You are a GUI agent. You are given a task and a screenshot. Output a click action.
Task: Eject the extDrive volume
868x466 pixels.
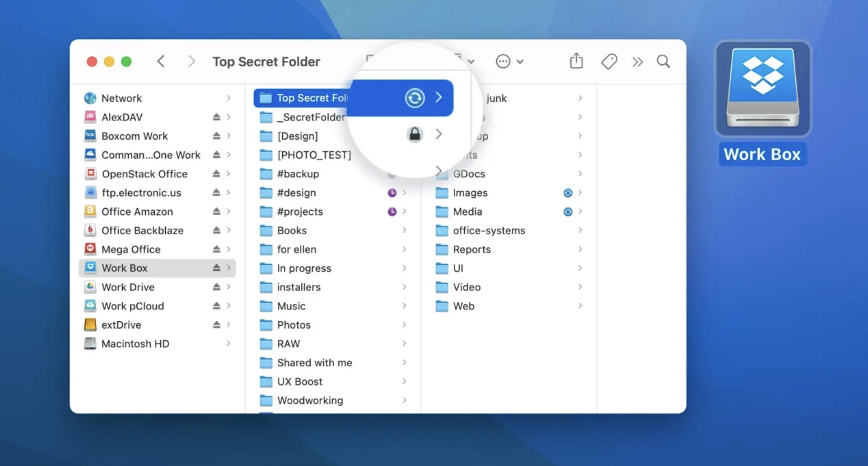pyautogui.click(x=216, y=325)
